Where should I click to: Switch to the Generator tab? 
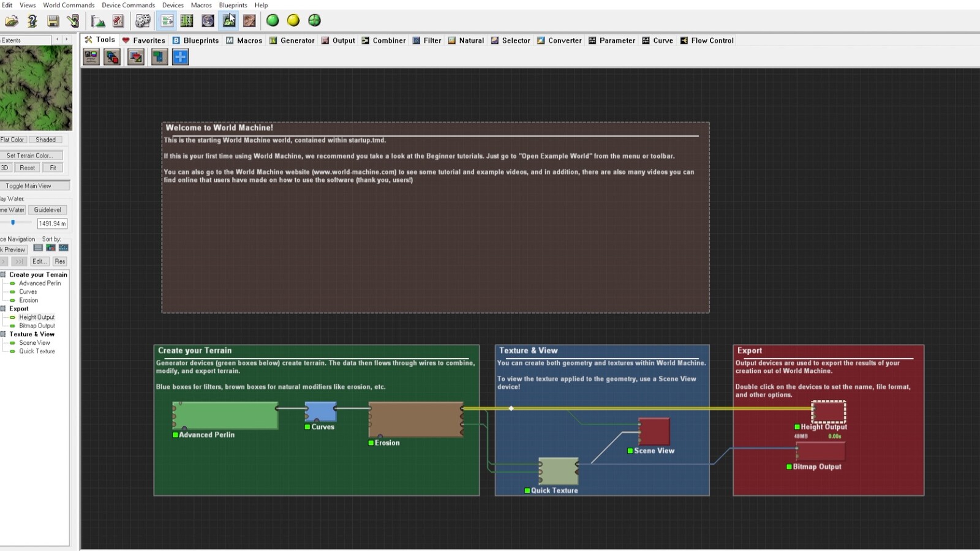[292, 40]
